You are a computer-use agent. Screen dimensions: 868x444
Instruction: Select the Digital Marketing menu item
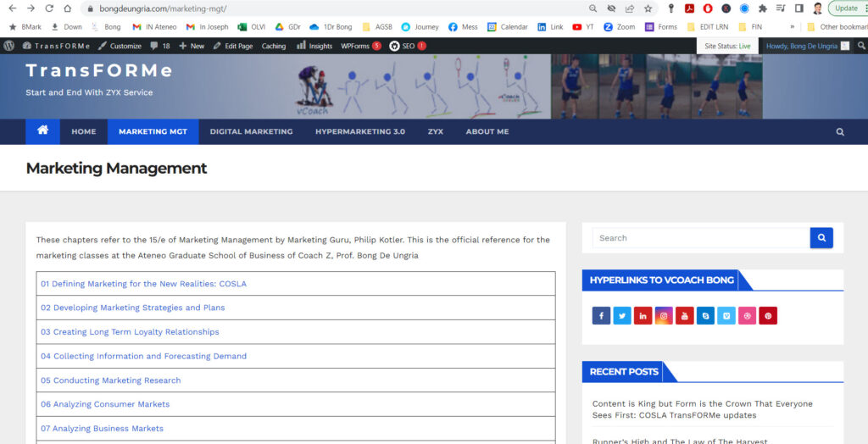click(x=251, y=132)
